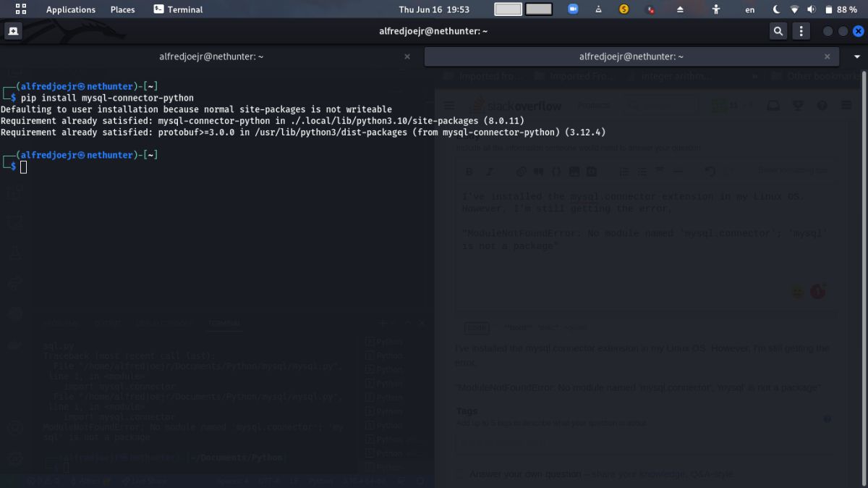This screenshot has height=488, width=868.
Task: Click the insert link editor icon
Action: pyautogui.click(x=521, y=172)
